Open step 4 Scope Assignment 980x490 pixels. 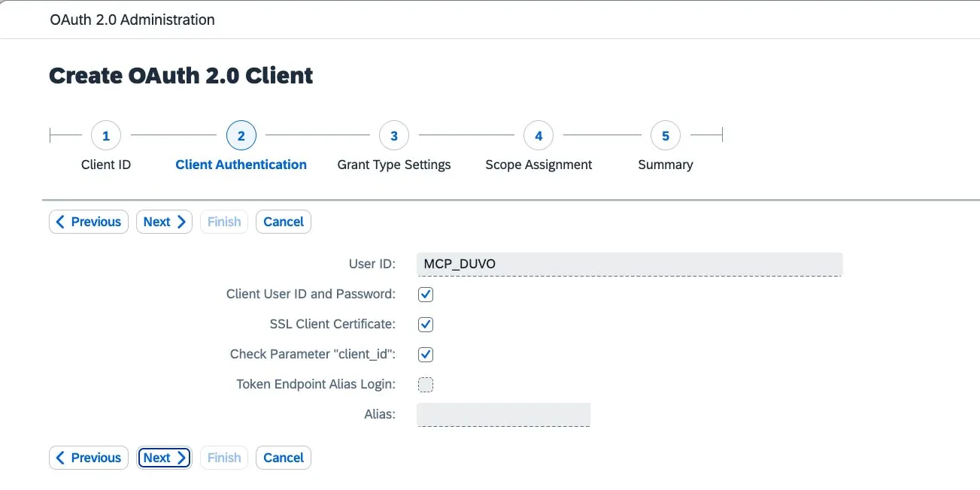539,136
